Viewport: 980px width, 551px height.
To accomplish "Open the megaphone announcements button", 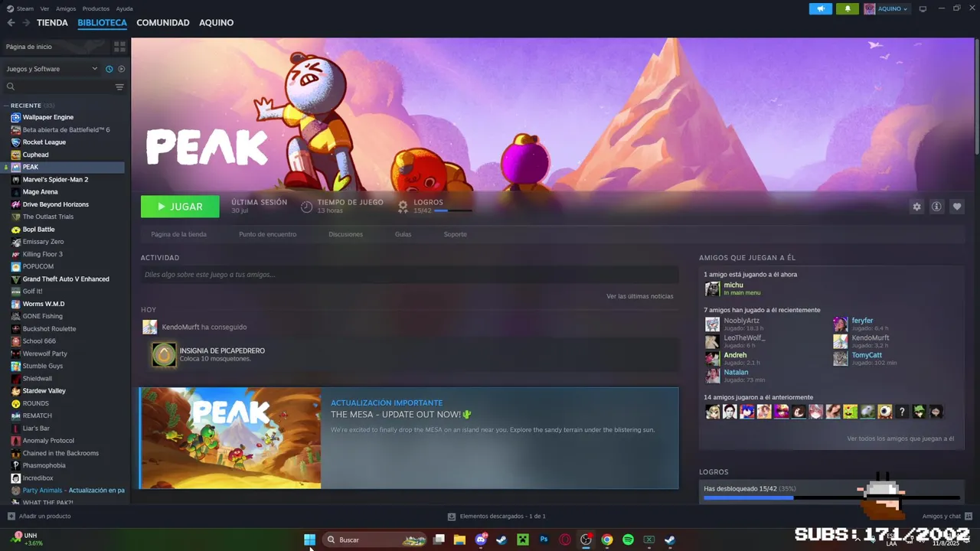I will tap(821, 9).
